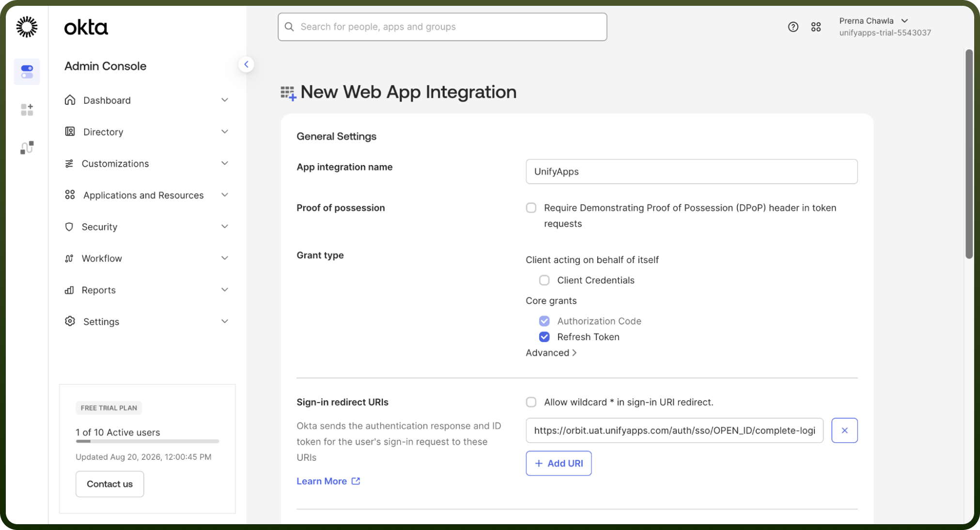Screen dimensions: 980x530
Task: Open the Settings menu item
Action: click(147, 322)
